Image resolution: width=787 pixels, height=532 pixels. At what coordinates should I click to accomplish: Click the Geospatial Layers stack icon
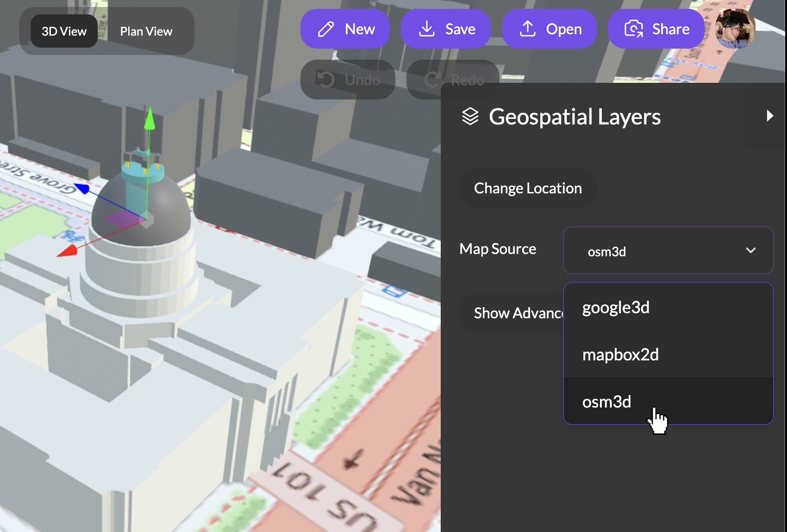pos(471,117)
